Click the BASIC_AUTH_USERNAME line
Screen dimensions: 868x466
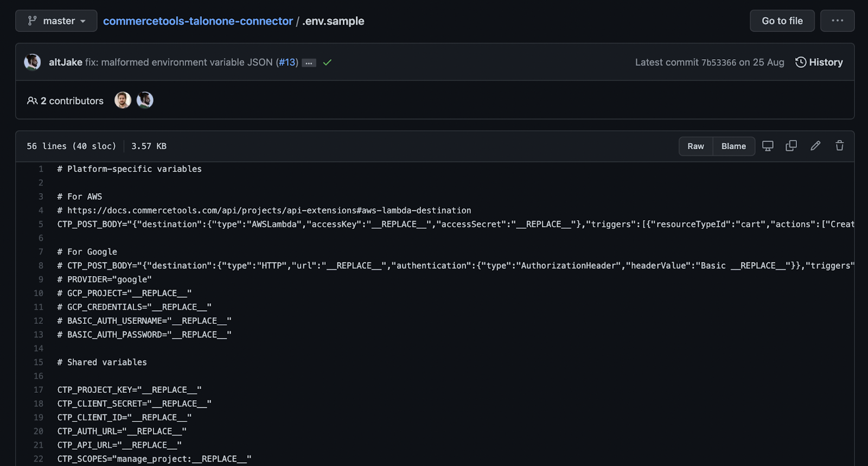click(144, 321)
